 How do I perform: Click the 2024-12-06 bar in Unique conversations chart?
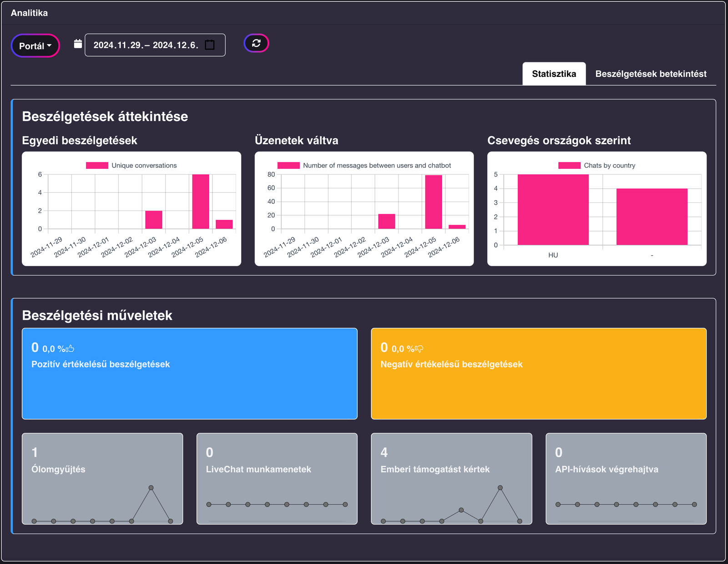pyautogui.click(x=224, y=224)
